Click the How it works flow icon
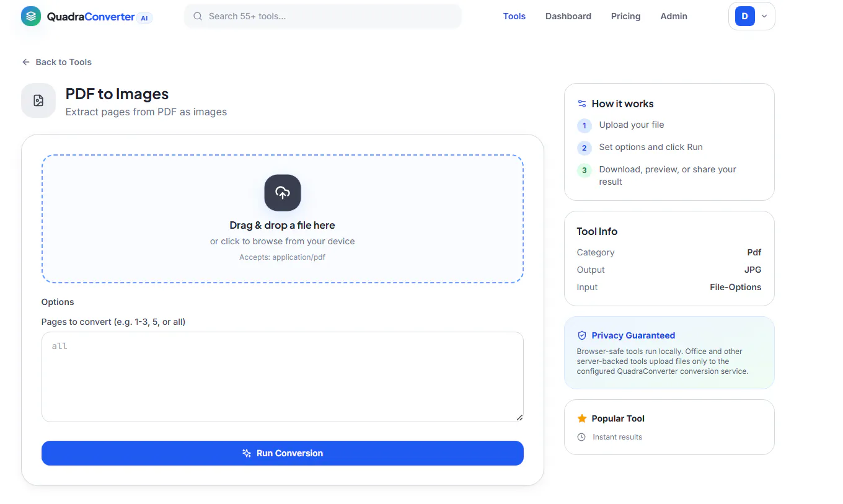The height and width of the screenshot is (504, 843). point(582,104)
